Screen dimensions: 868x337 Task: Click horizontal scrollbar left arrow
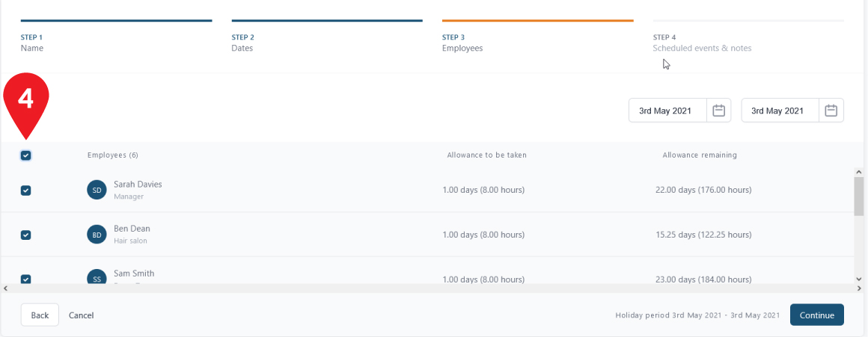click(x=5, y=288)
